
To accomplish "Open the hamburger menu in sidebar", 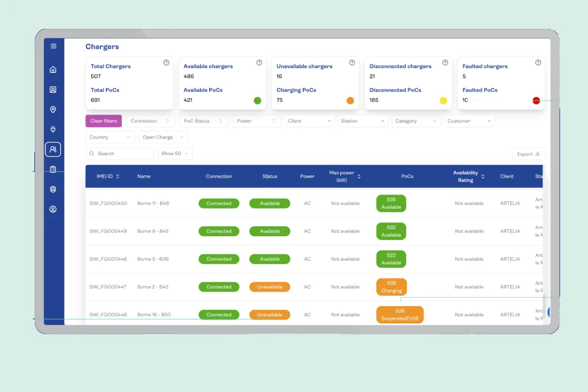I will point(53,46).
